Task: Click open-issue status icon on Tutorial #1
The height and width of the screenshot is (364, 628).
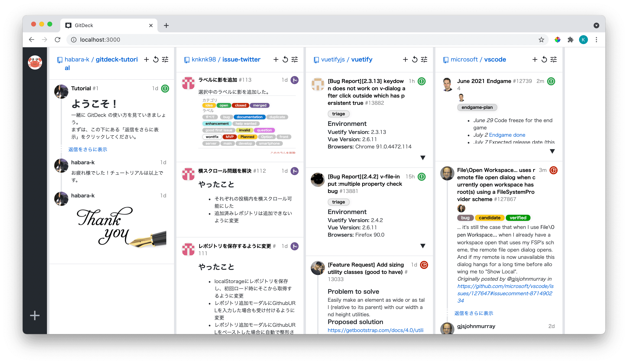Action: click(x=165, y=88)
